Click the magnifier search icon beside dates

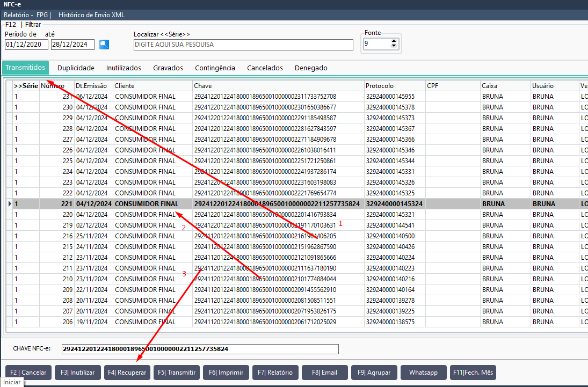pos(104,44)
